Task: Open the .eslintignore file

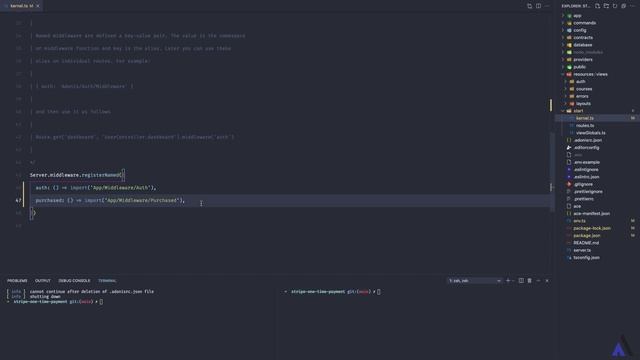Action: point(586,170)
